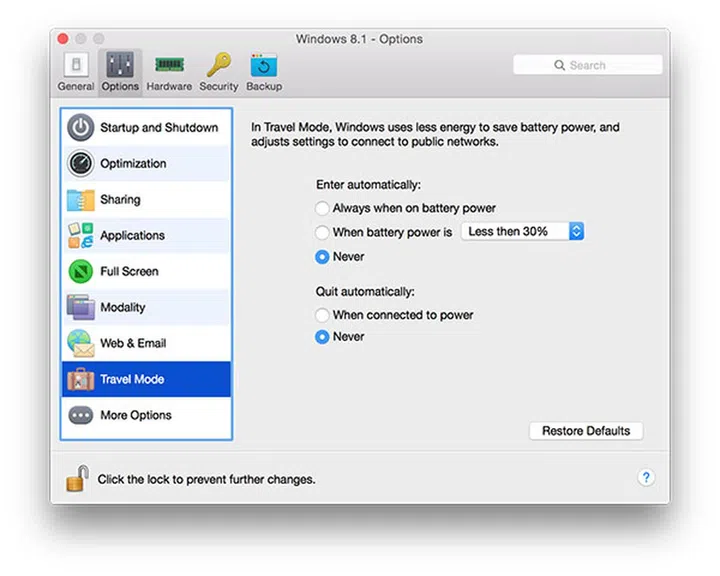Open the Security key icon pane
Image resolution: width=720 pixels, height=576 pixels.
218,66
